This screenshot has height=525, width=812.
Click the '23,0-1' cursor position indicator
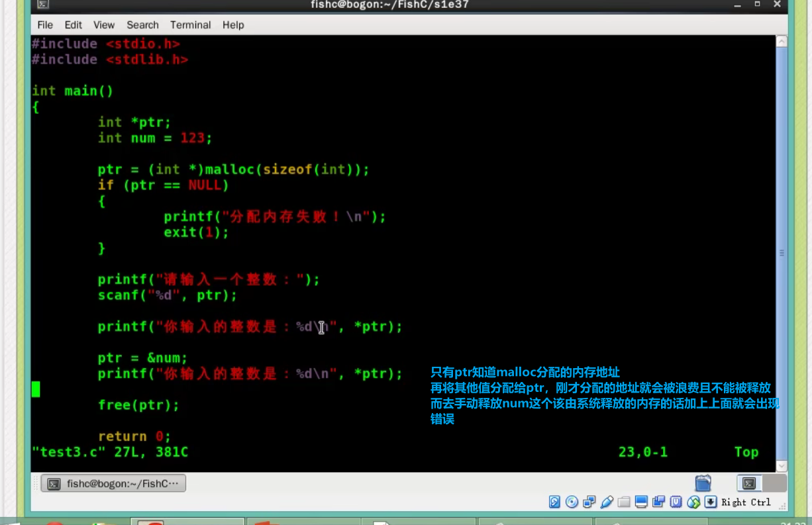point(643,452)
